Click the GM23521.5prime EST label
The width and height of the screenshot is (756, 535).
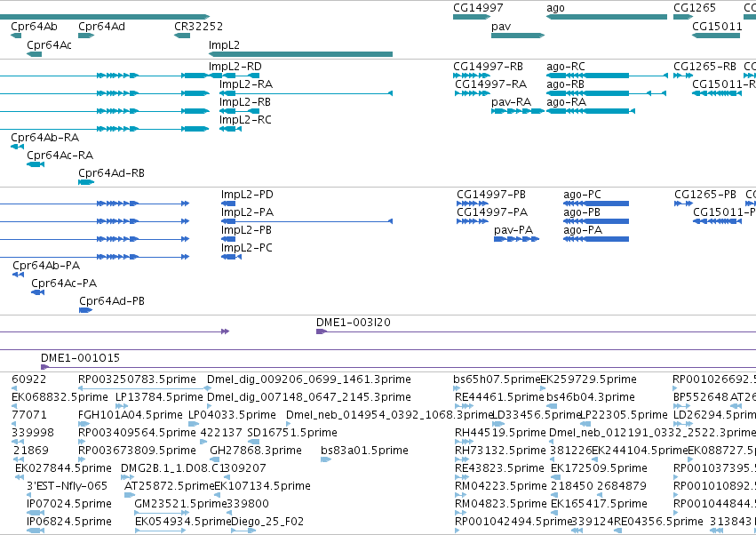[181, 504]
